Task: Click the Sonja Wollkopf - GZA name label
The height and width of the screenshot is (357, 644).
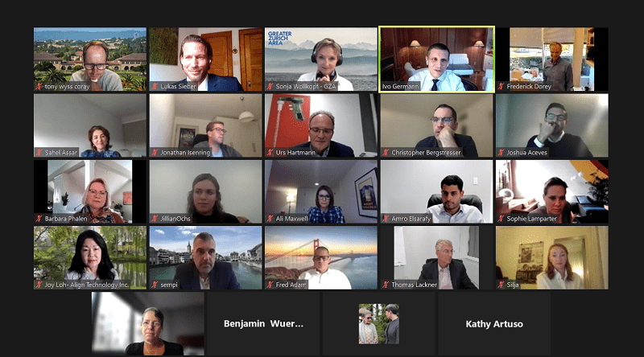Action: (x=306, y=87)
